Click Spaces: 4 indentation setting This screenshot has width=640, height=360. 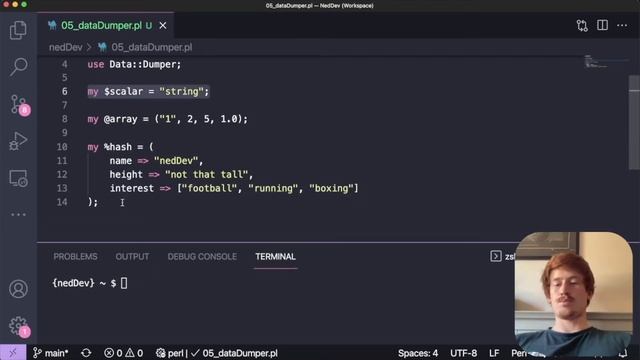click(418, 353)
